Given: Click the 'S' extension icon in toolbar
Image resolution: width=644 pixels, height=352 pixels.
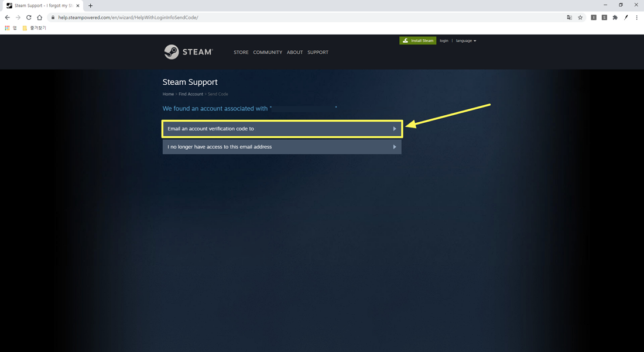Looking at the screenshot, I should click(x=604, y=17).
